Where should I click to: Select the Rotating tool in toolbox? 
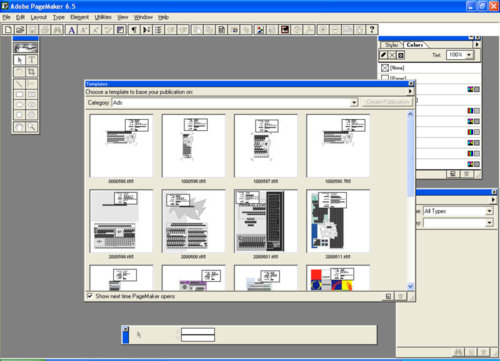[19, 71]
